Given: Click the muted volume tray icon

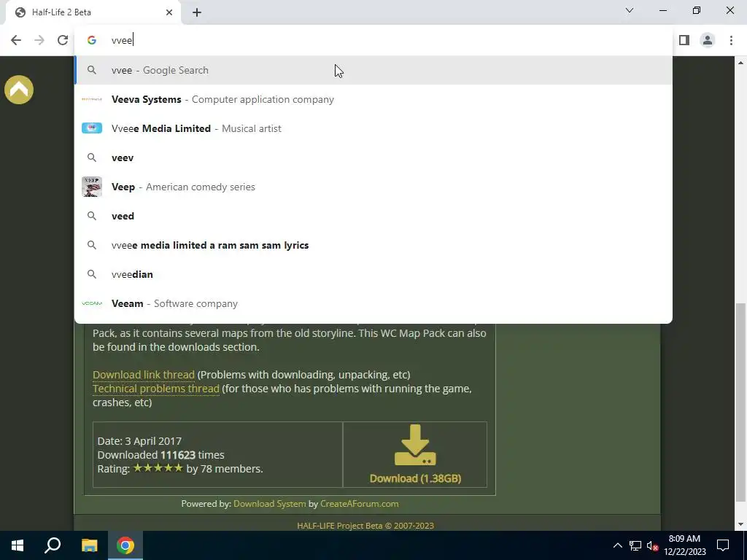Looking at the screenshot, I should click(652, 545).
